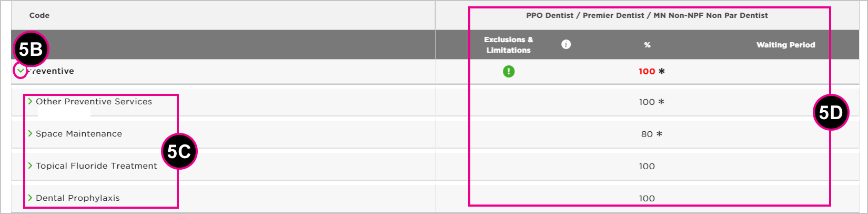Click asterisk in Other Preventive Services row

[x=661, y=102]
